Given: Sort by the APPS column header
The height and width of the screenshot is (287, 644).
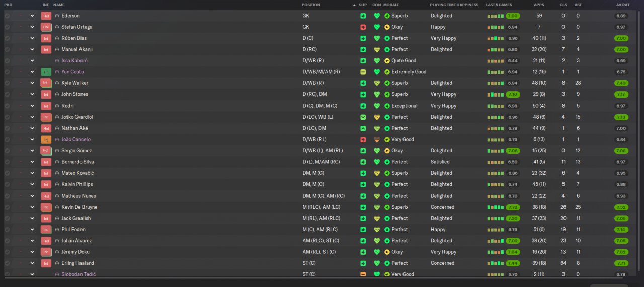Looking at the screenshot, I should point(539,5).
